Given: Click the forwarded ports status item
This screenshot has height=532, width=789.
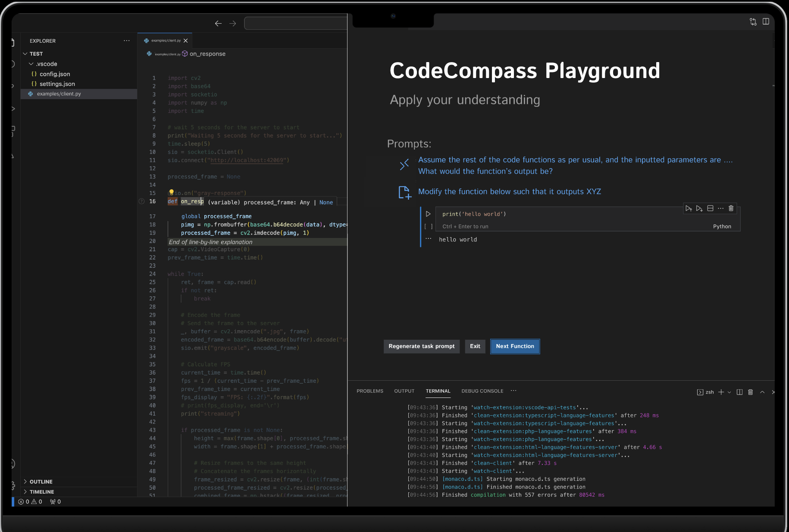Looking at the screenshot, I should (55, 501).
